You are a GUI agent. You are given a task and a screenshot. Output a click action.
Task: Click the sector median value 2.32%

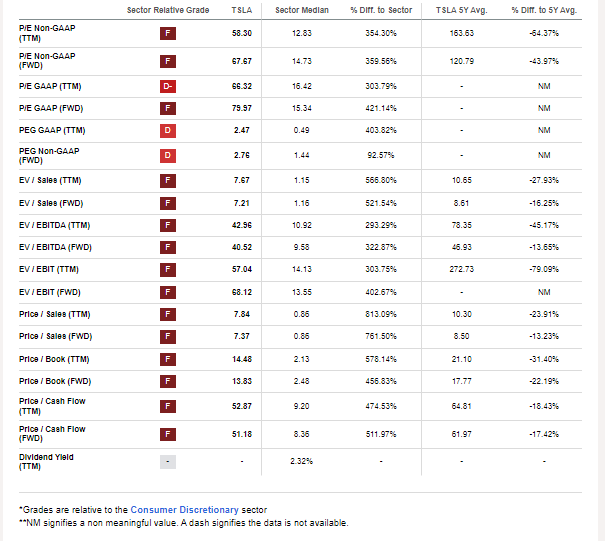pos(301,462)
